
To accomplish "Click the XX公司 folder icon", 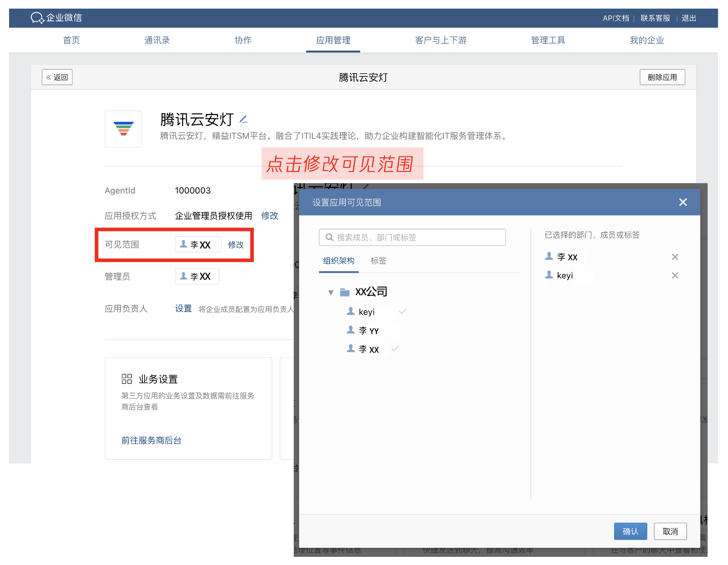I will click(x=345, y=292).
